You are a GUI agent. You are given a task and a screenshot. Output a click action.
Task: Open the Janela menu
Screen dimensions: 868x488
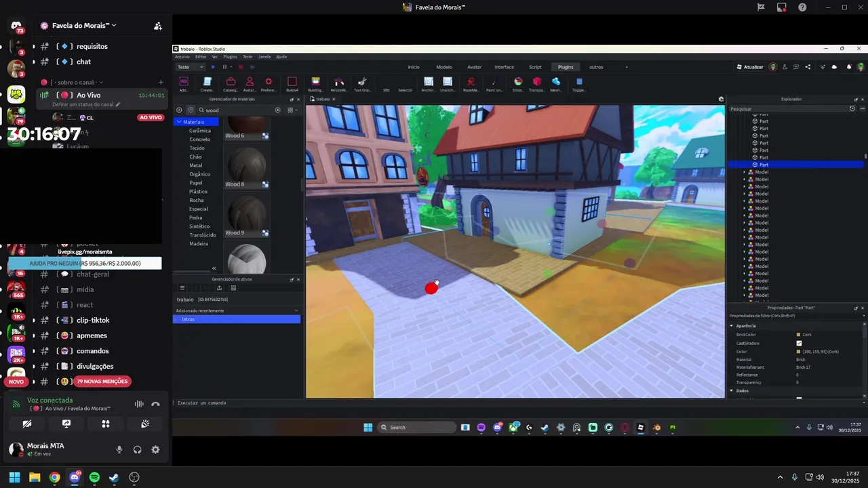(264, 57)
